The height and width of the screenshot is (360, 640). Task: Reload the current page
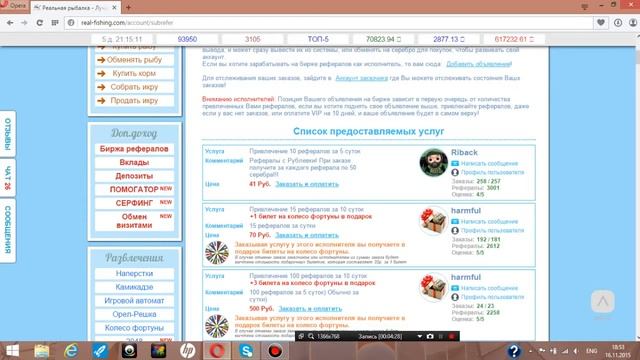[40, 23]
